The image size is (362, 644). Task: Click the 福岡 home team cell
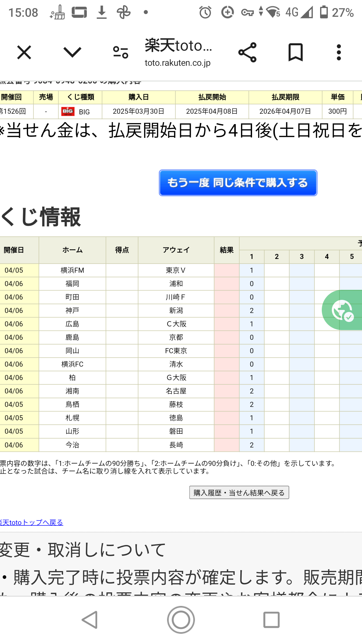click(72, 284)
